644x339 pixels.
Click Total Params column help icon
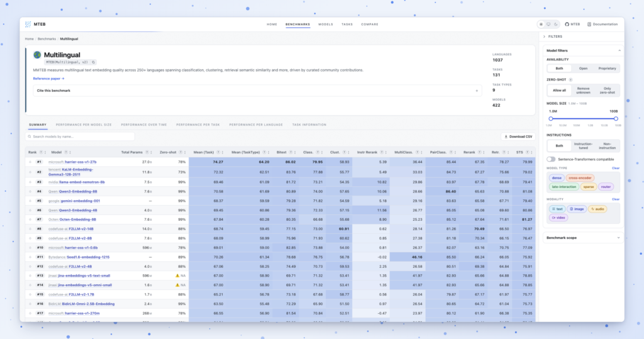(147, 152)
